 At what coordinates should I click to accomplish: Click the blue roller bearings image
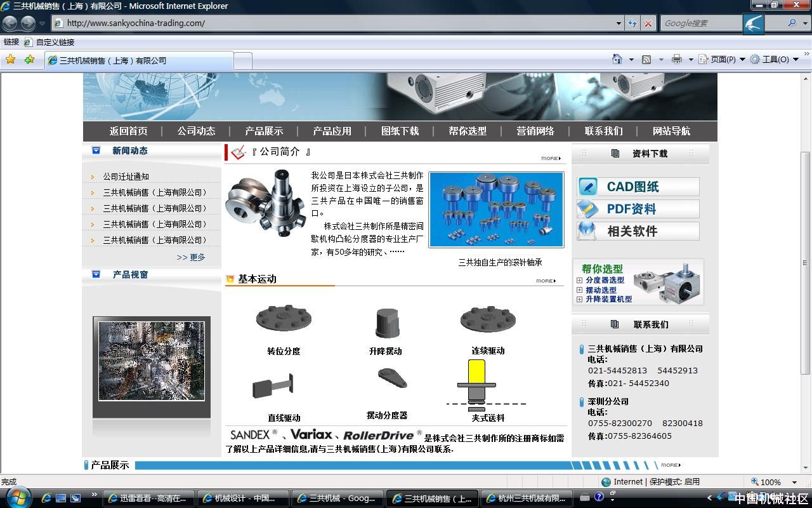pyautogui.click(x=496, y=210)
